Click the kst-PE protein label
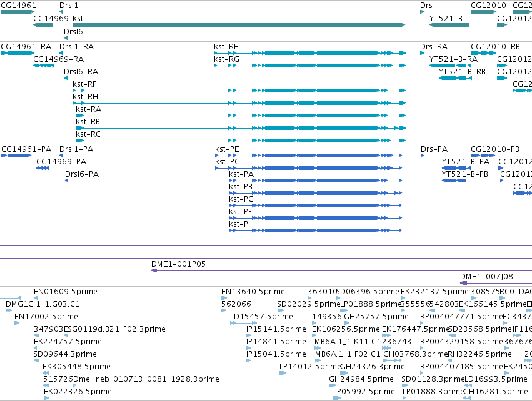Viewport: 532px width, 401px height. click(228, 149)
